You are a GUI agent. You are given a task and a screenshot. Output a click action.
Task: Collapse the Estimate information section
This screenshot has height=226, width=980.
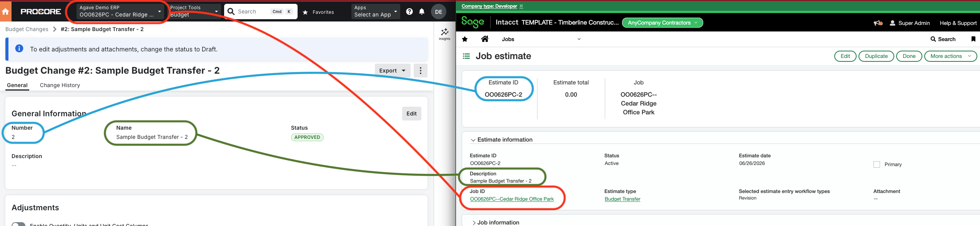pyautogui.click(x=502, y=140)
